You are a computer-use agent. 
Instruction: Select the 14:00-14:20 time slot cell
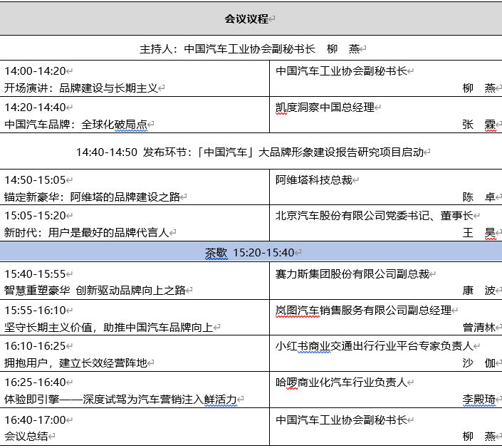coord(35,71)
